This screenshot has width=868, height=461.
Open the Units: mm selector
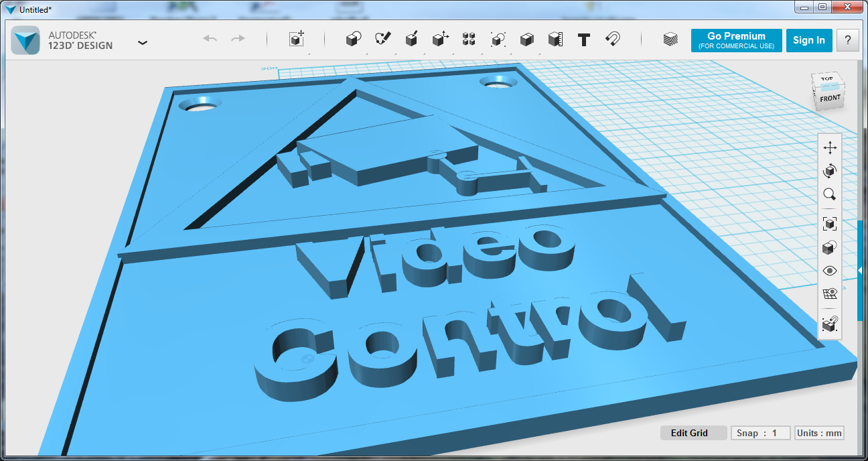coord(819,433)
